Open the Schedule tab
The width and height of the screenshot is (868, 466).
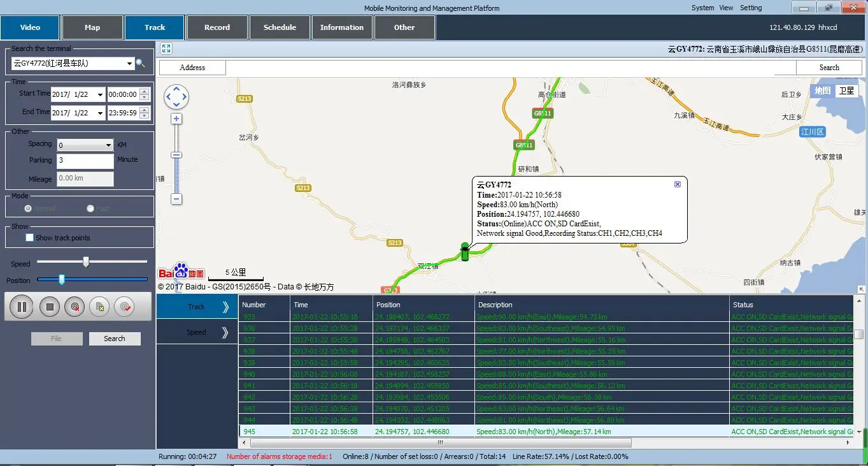point(280,27)
